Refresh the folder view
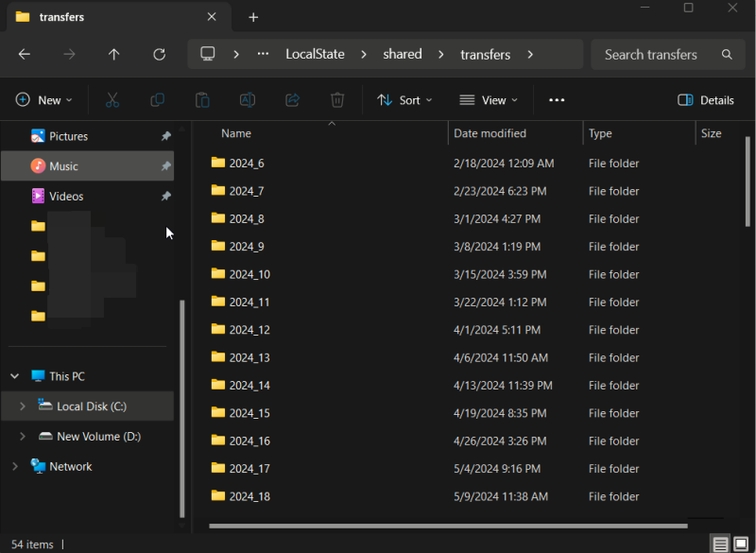The width and height of the screenshot is (756, 553). tap(159, 54)
